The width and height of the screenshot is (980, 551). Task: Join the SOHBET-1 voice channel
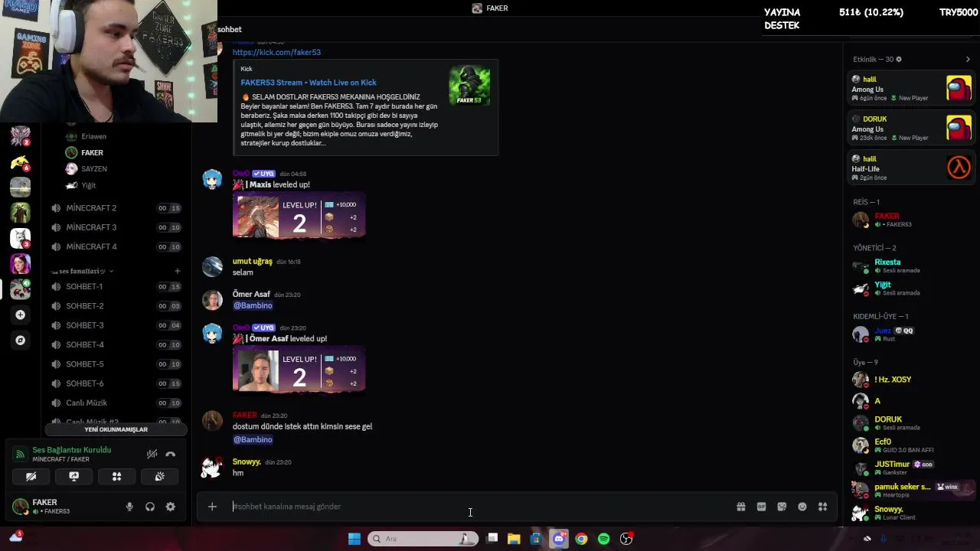click(116, 286)
